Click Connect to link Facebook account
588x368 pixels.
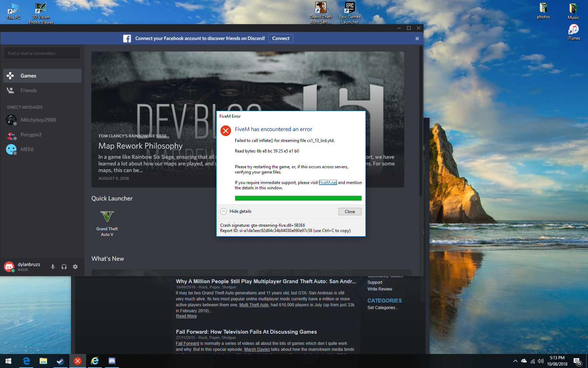281,39
